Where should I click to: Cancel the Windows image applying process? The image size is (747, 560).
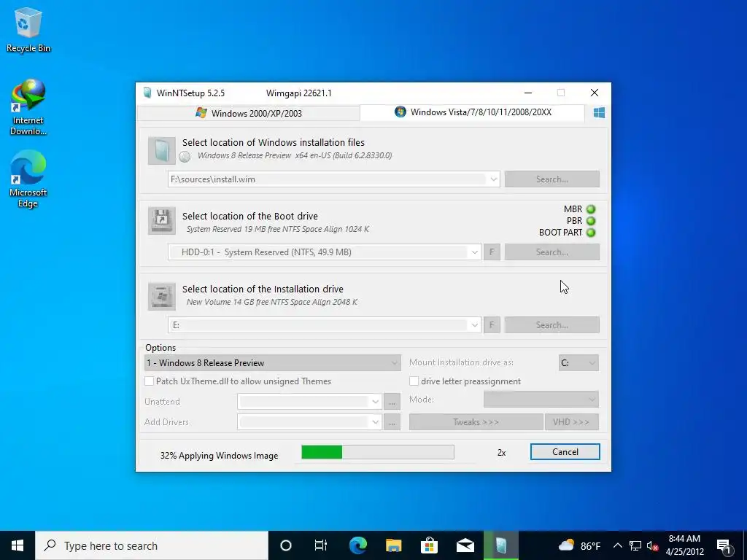pyautogui.click(x=565, y=452)
